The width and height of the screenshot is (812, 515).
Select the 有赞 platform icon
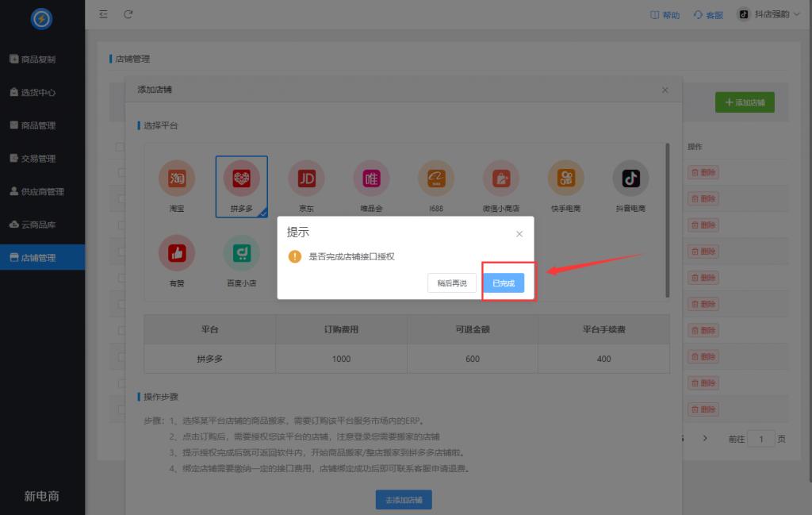[x=176, y=252]
